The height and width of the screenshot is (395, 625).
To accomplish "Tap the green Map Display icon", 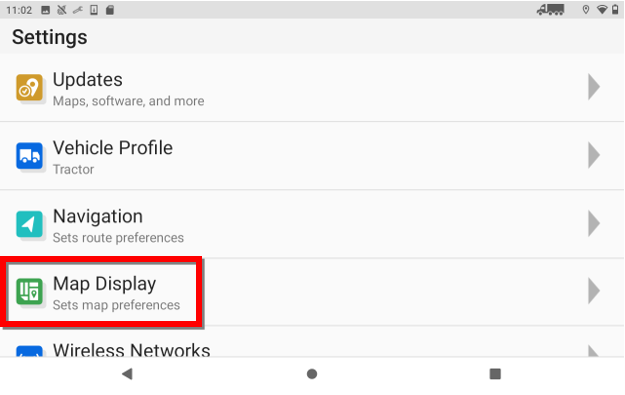I will tap(29, 291).
